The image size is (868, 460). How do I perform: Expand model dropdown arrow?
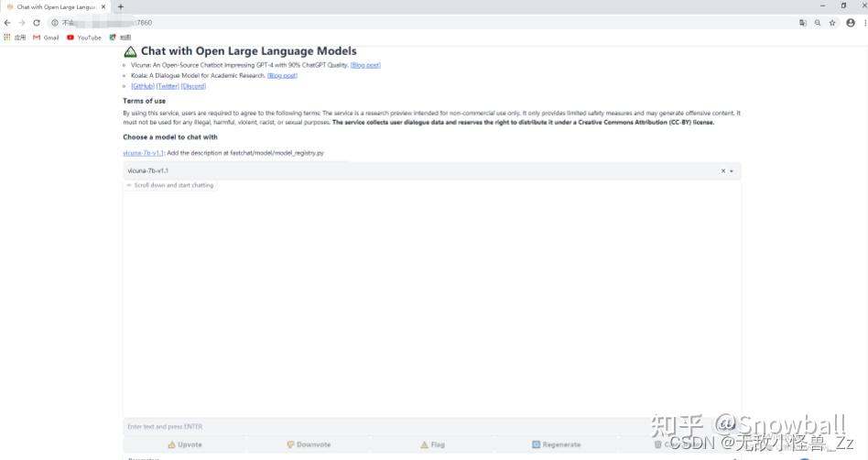[732, 171]
